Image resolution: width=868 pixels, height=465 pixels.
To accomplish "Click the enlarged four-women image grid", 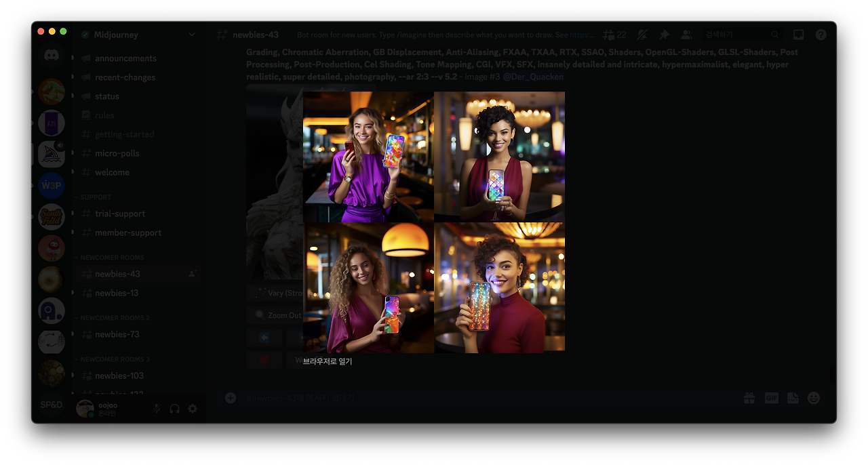I will (434, 222).
